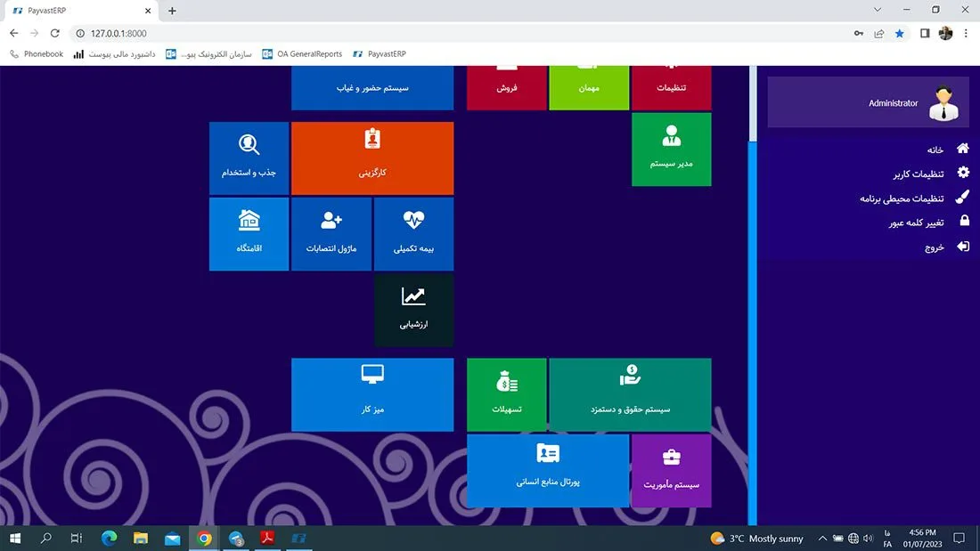Open the پورتال منابع انسانی tile

pyautogui.click(x=548, y=470)
